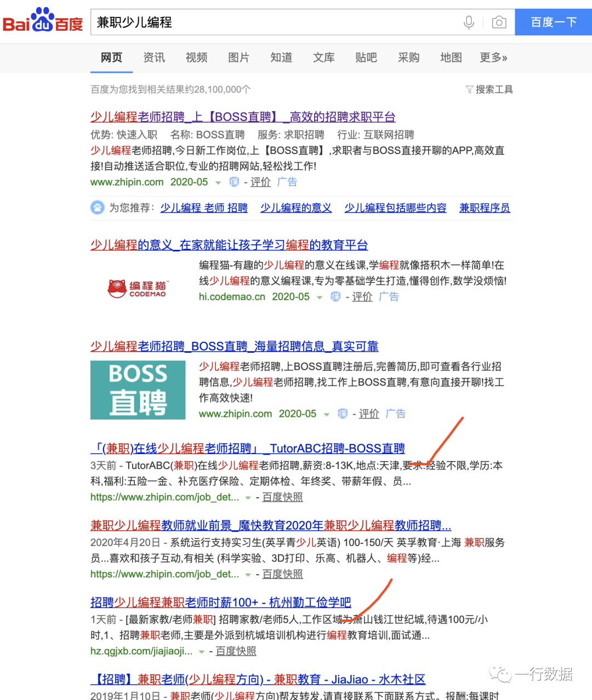Open the 图片 tab
Viewport: 592px width, 700px height.
click(x=238, y=58)
